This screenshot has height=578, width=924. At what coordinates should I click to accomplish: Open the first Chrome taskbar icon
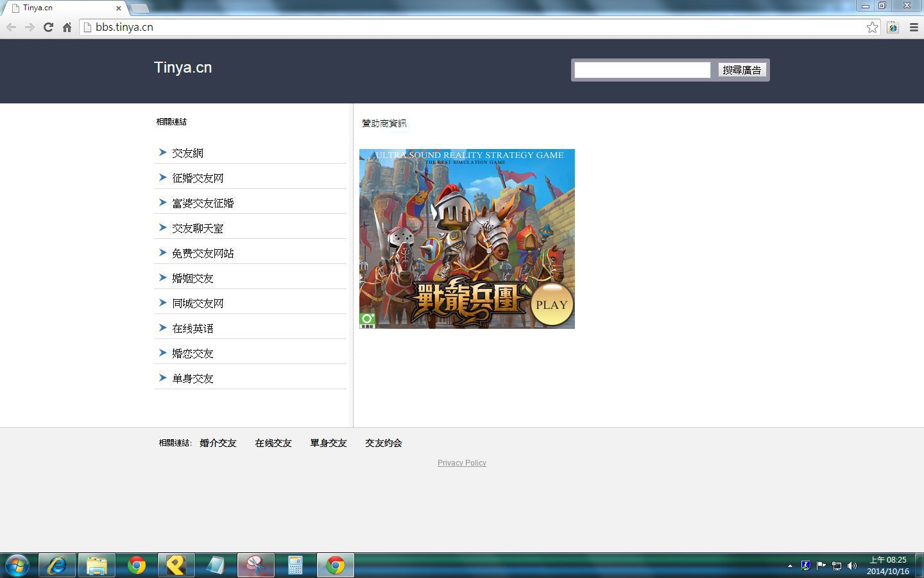137,565
